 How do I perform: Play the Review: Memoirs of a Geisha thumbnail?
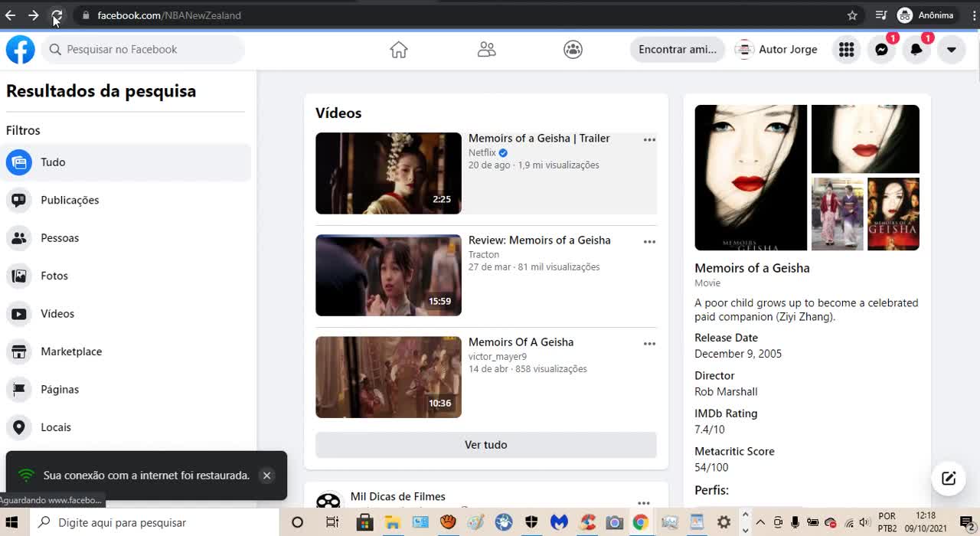388,275
